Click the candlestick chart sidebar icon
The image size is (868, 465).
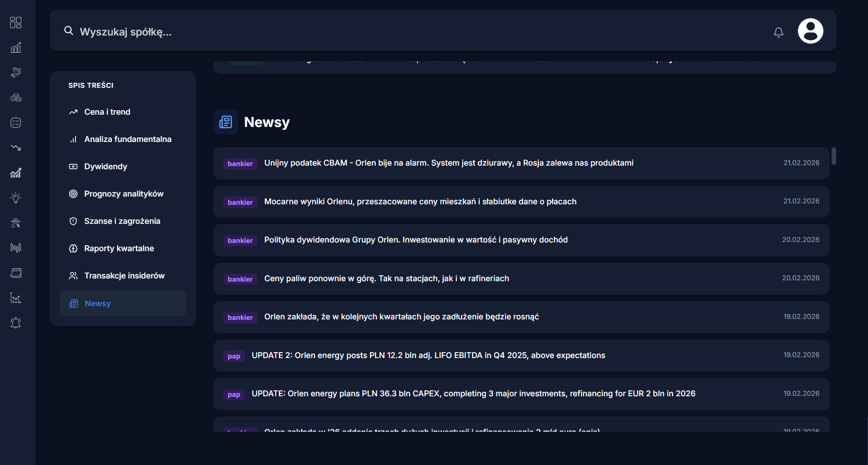(16, 248)
